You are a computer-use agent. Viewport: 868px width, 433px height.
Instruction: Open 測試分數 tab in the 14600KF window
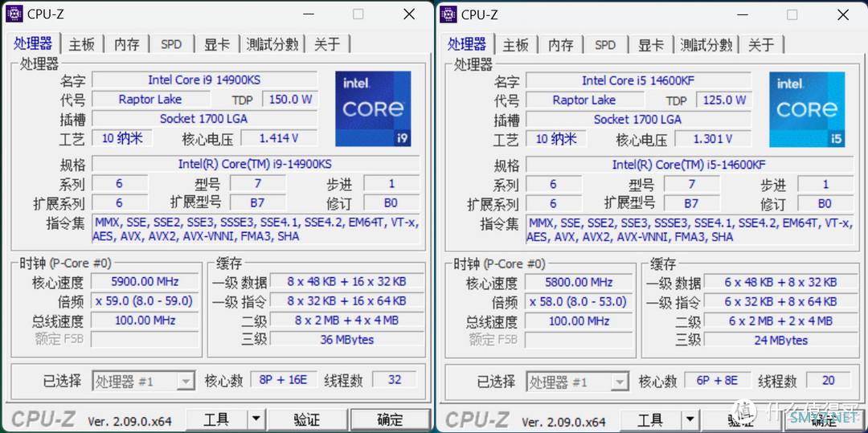coord(706,44)
